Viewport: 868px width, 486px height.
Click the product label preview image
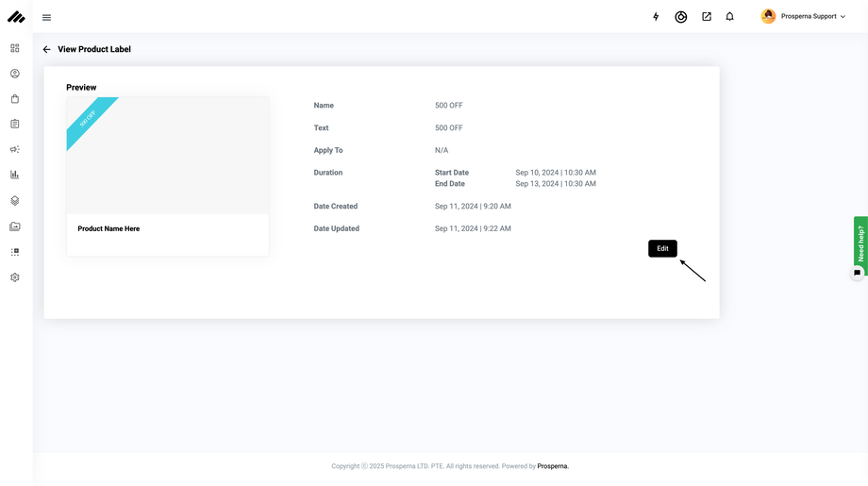[x=168, y=156]
